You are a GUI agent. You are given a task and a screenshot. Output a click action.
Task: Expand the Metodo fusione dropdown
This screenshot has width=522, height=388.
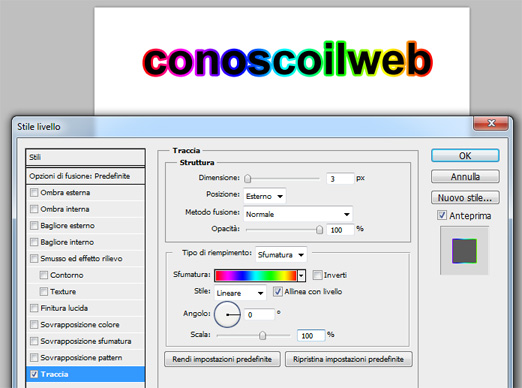point(298,214)
